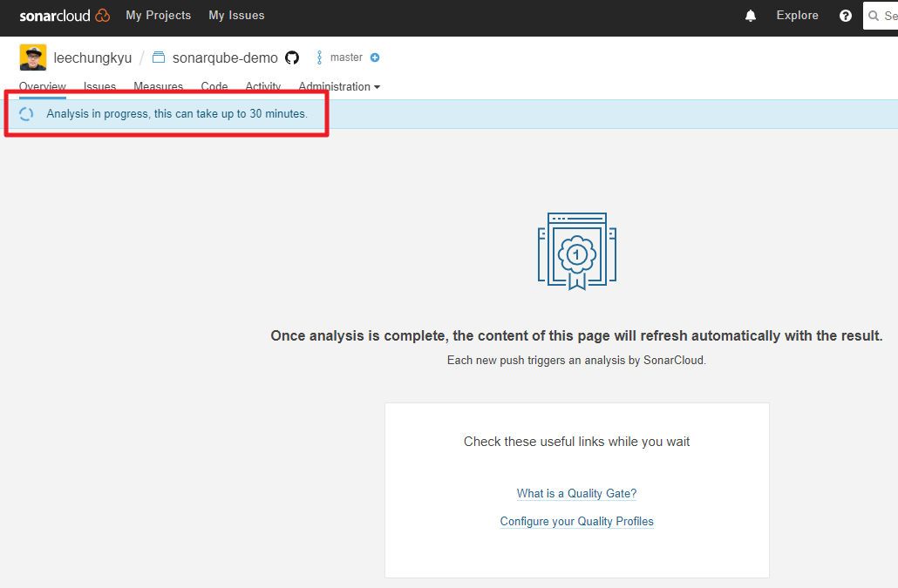Select the master branch label
898x588 pixels.
tap(346, 57)
